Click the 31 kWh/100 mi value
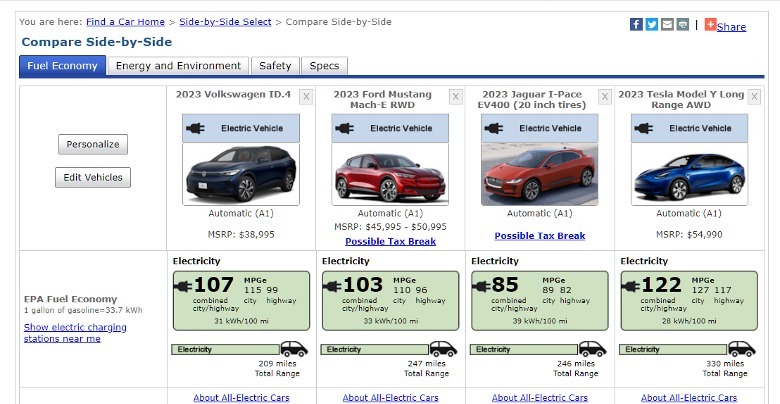The width and height of the screenshot is (780, 404). (241, 321)
